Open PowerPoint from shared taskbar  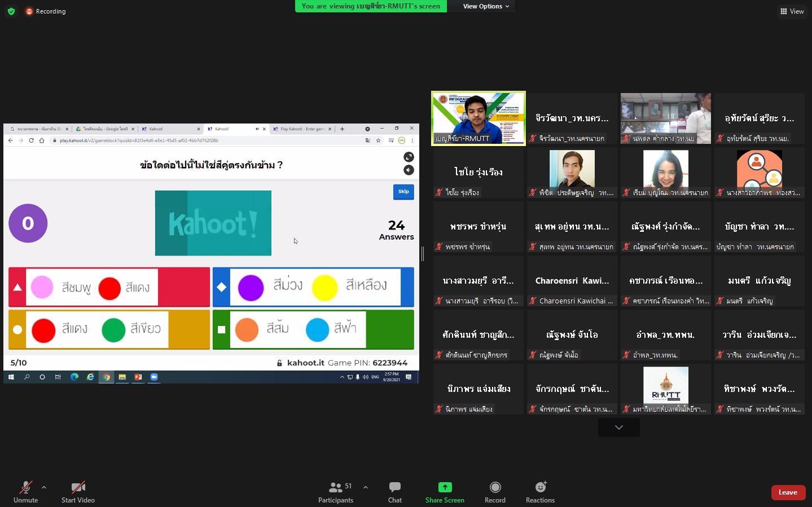(x=138, y=377)
